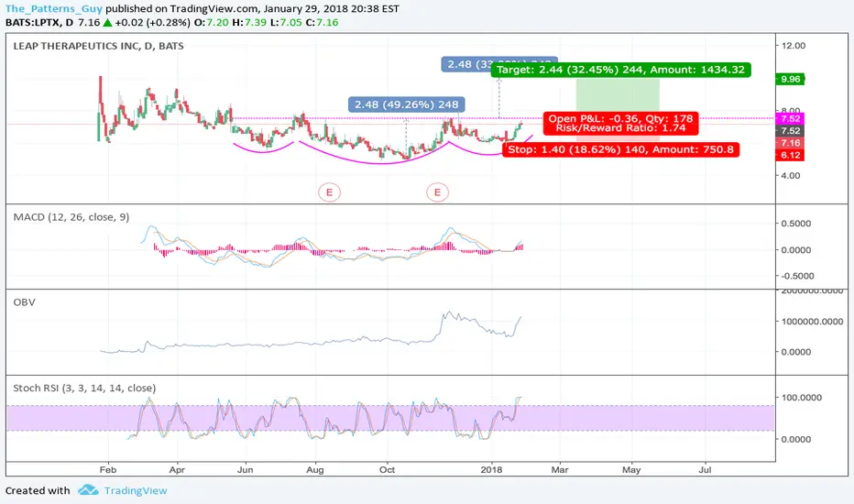Click the Oct label on time axis
Screen dimensions: 854x504
tap(387, 470)
